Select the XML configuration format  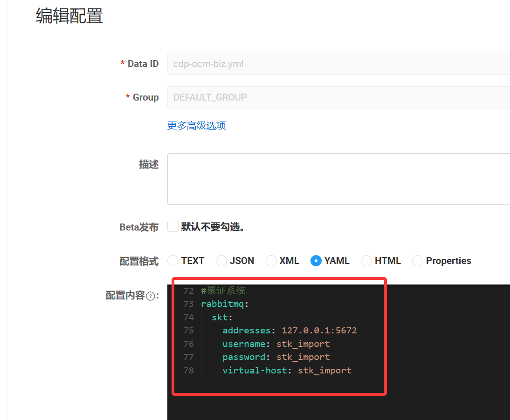click(x=271, y=261)
